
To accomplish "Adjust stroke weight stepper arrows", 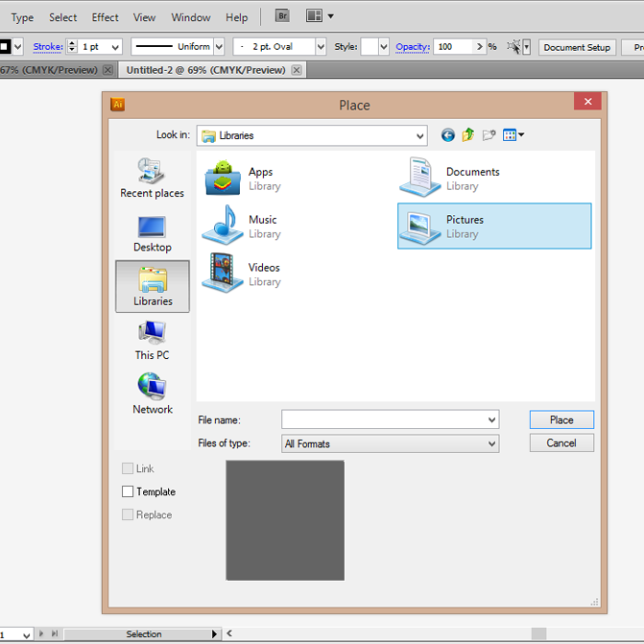I will click(72, 46).
